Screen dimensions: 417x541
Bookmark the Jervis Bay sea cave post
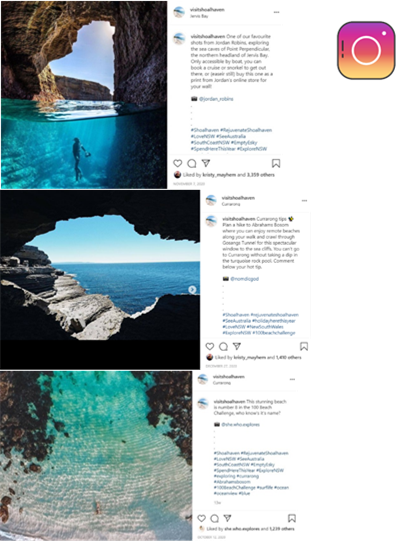click(276, 163)
